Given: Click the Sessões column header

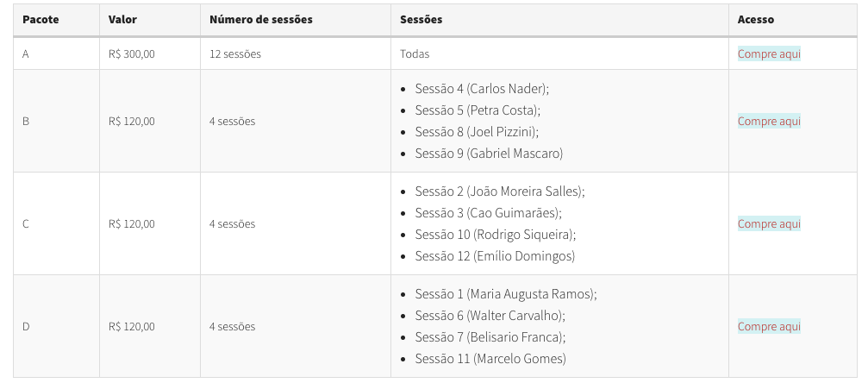Looking at the screenshot, I should coord(421,19).
